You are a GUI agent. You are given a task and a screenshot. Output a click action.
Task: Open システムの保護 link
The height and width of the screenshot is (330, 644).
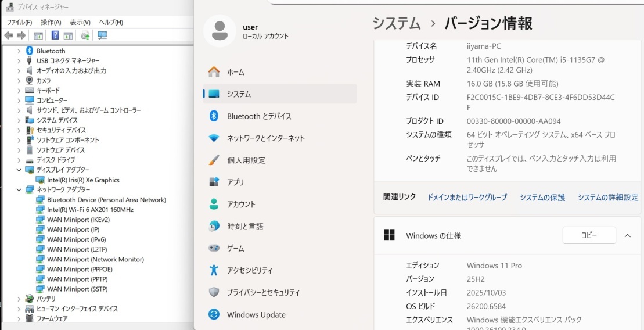click(x=542, y=198)
